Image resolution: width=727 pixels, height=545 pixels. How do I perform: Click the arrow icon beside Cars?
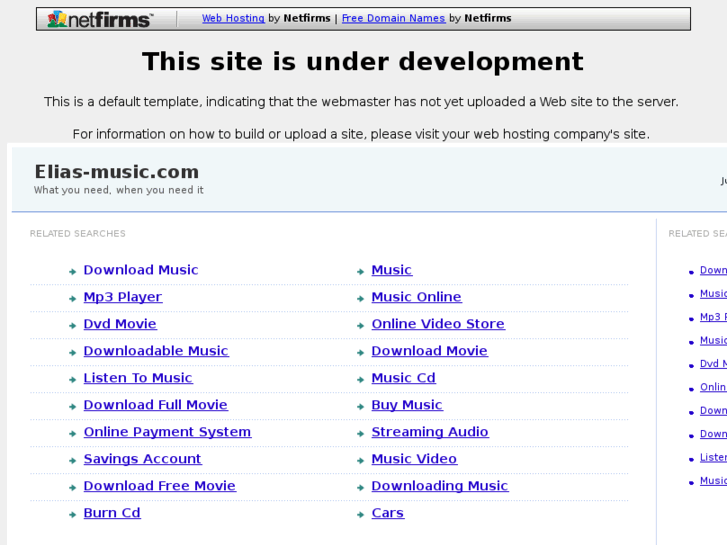tap(361, 514)
